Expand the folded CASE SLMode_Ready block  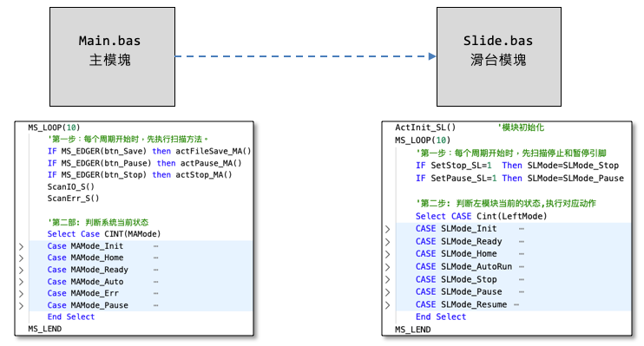(x=388, y=242)
